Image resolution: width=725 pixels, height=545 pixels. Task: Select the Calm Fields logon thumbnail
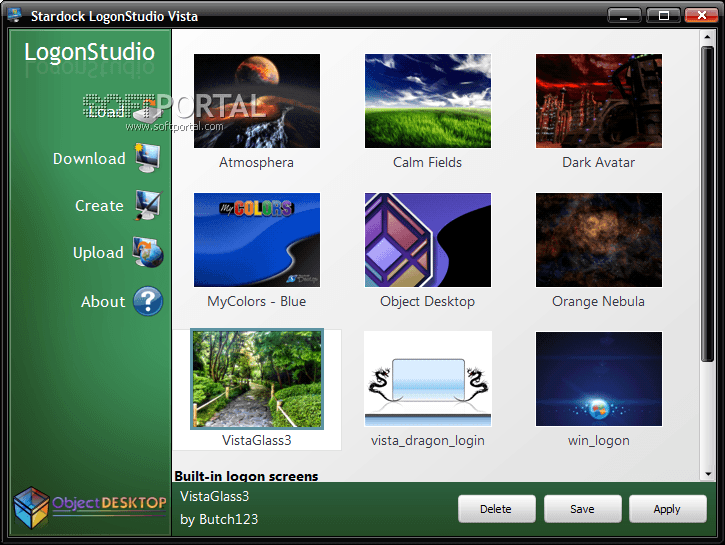click(428, 101)
